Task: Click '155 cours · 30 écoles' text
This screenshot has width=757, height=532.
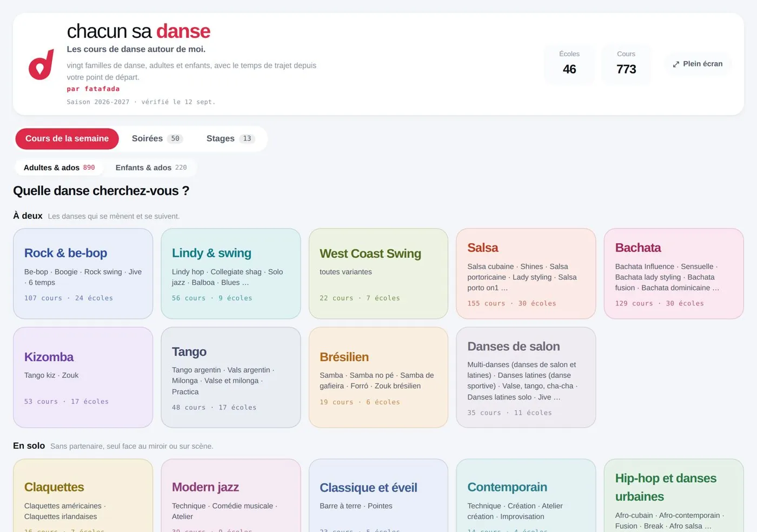Action: point(512,303)
